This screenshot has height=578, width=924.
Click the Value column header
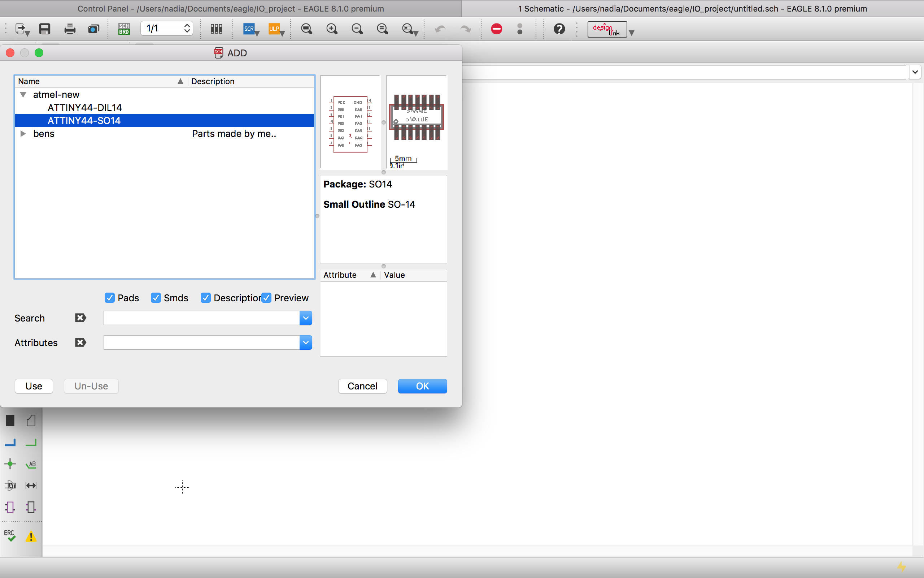click(414, 275)
